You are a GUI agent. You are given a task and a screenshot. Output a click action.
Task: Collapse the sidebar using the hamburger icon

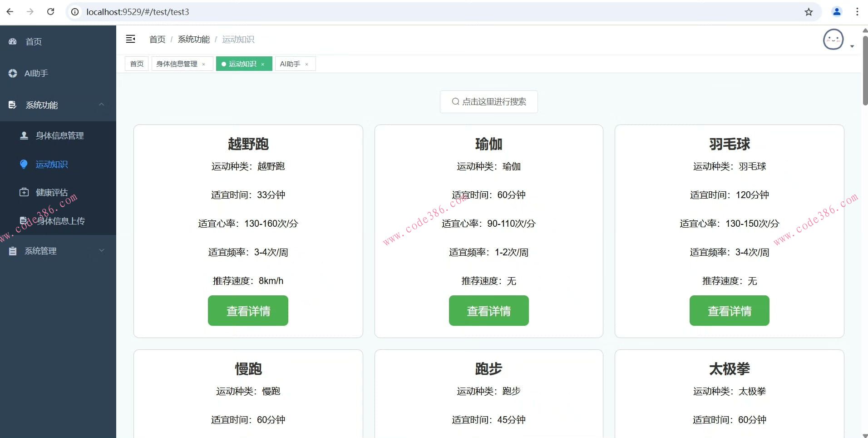point(131,39)
